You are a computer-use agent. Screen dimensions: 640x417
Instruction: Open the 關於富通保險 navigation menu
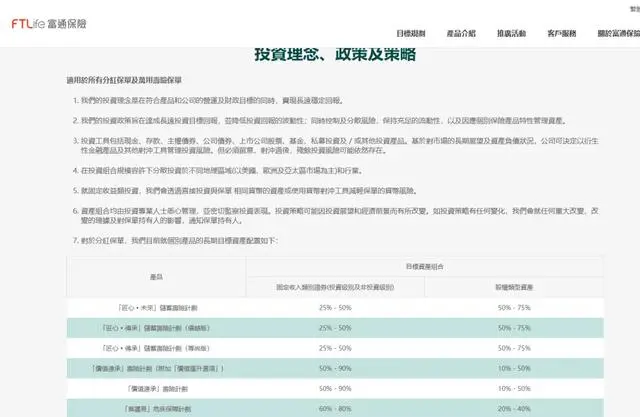[619, 33]
